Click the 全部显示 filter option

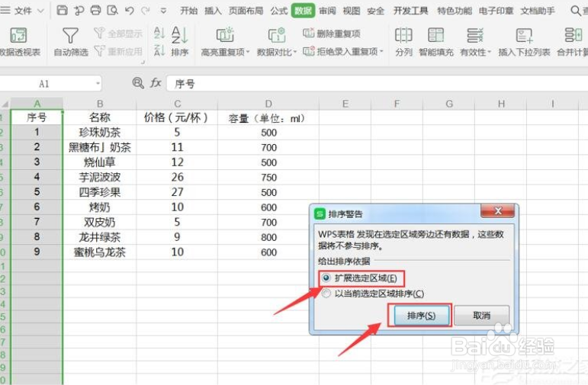[x=118, y=34]
